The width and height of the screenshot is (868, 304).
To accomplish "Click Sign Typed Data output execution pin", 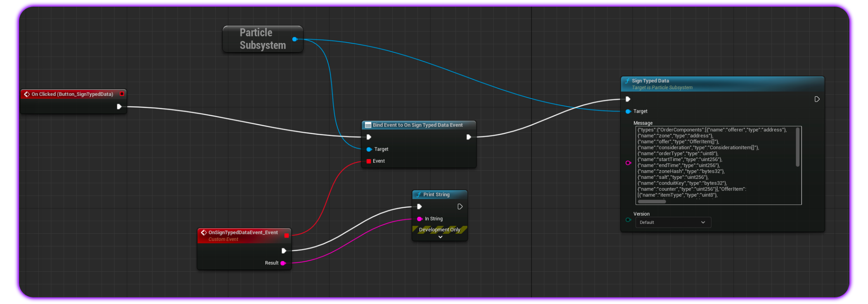I will coord(817,99).
